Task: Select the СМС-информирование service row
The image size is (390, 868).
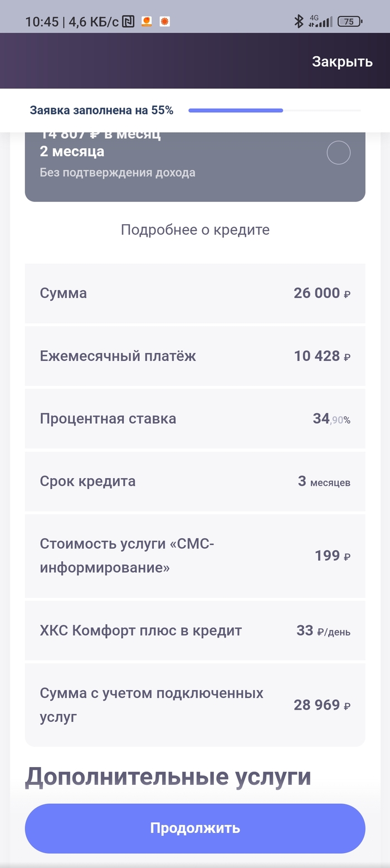Action: [195, 556]
